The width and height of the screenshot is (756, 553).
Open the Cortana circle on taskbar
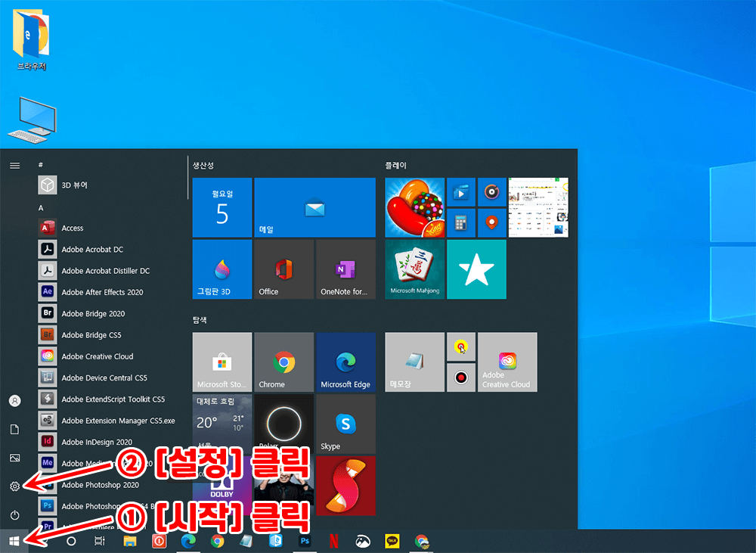coord(71,541)
